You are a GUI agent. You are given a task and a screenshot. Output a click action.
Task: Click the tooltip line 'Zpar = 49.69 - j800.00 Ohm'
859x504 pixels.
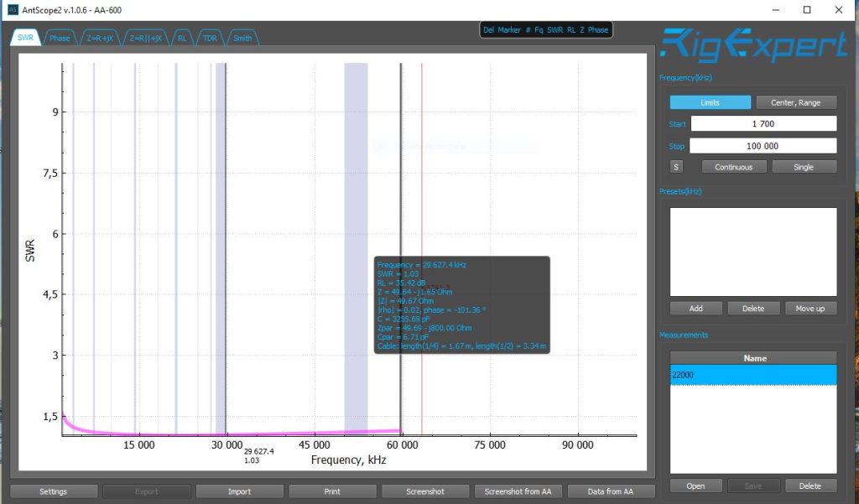(x=424, y=328)
